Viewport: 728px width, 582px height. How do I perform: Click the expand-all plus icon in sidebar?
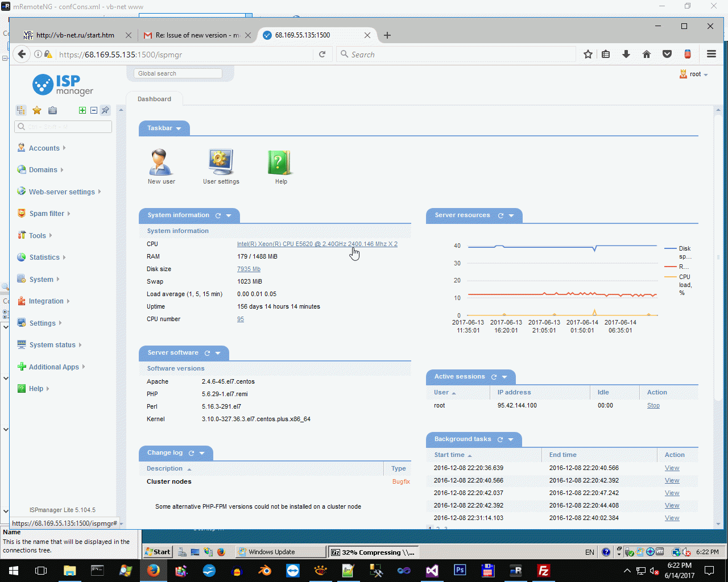pyautogui.click(x=82, y=110)
